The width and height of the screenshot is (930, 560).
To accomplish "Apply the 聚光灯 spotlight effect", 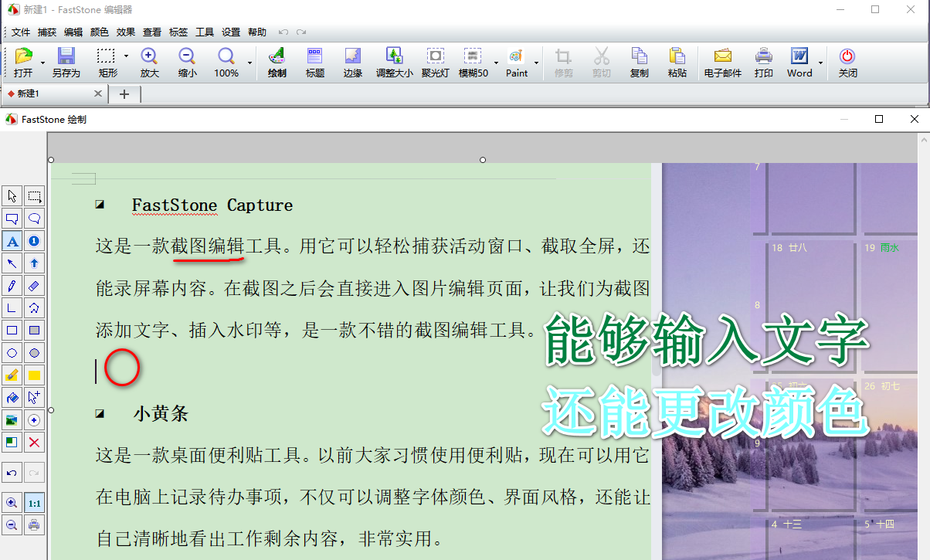I will (x=435, y=62).
